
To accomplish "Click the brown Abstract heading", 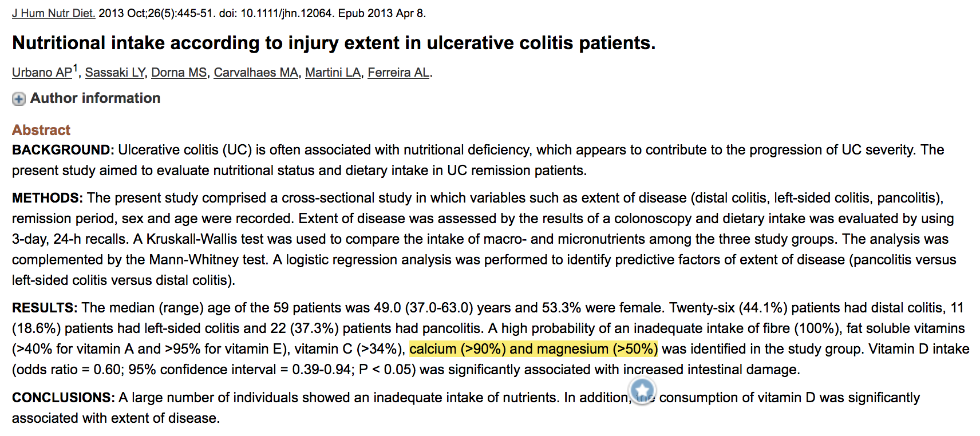I will click(41, 130).
